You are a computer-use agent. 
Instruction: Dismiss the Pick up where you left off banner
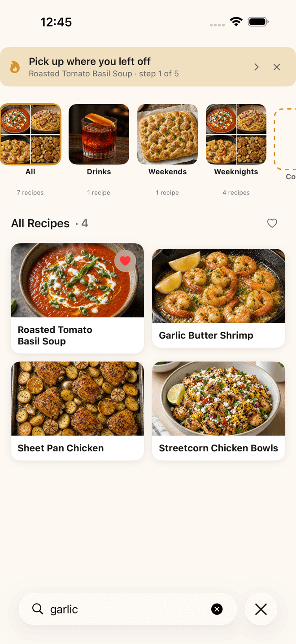click(277, 67)
